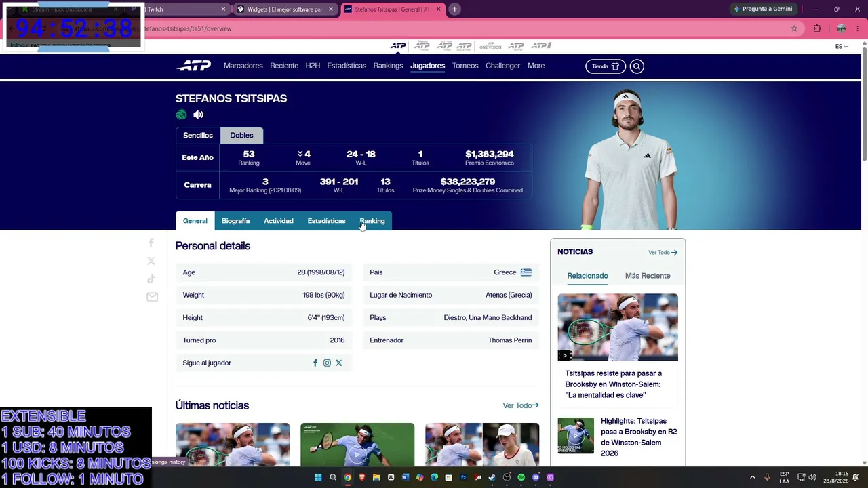
Task: Share the page via email envelope icon
Action: (152, 297)
